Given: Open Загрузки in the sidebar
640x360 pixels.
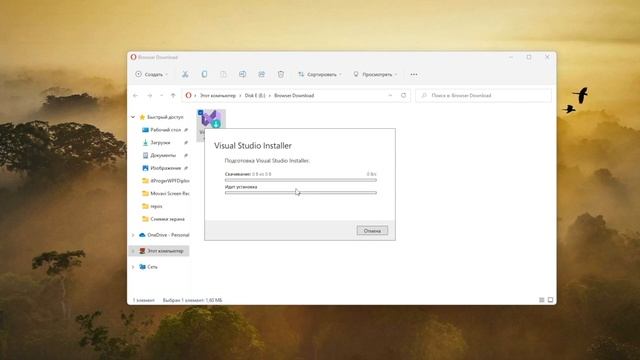Looking at the screenshot, I should pos(160,142).
